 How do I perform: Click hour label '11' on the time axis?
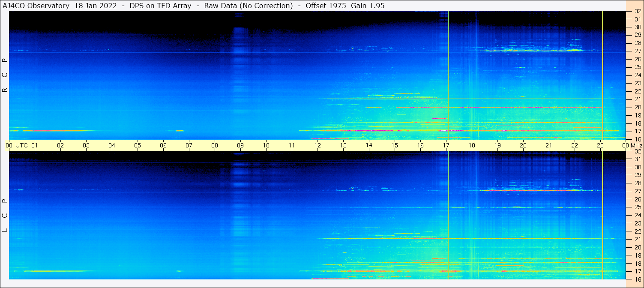pyautogui.click(x=292, y=145)
